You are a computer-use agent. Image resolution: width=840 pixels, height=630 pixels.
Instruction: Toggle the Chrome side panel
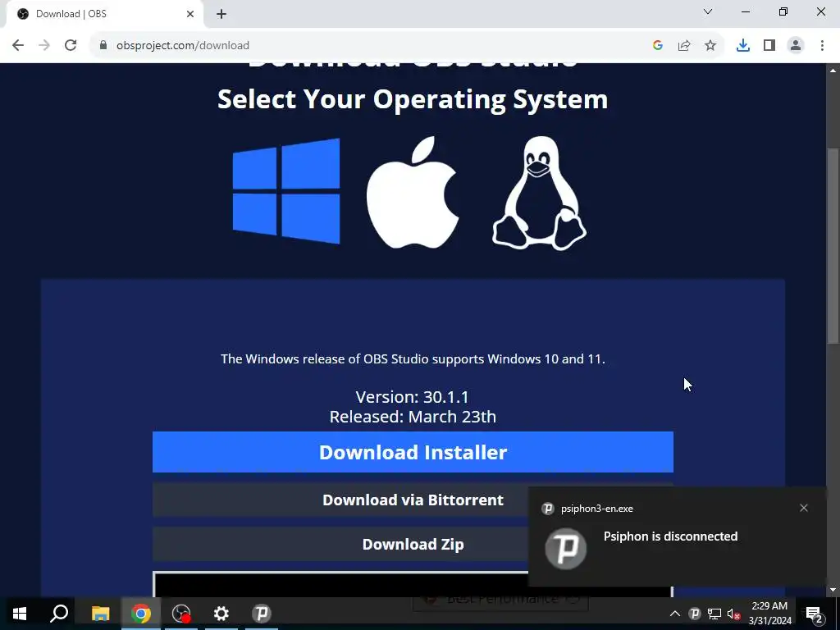(769, 46)
